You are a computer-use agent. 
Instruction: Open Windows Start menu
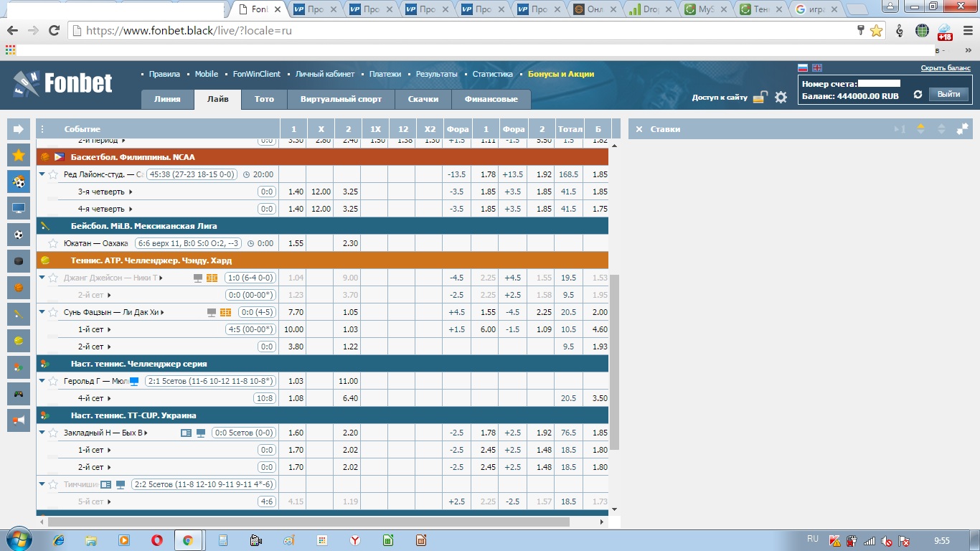tap(18, 540)
